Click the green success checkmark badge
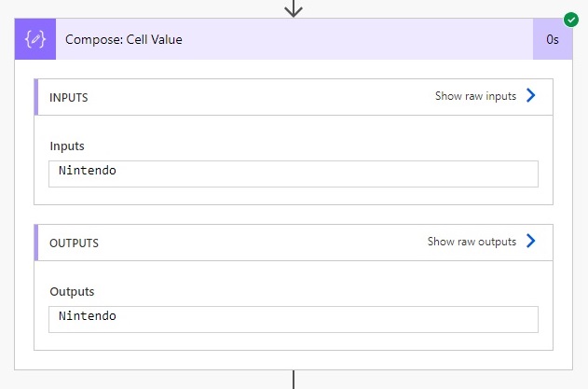 tap(570, 20)
